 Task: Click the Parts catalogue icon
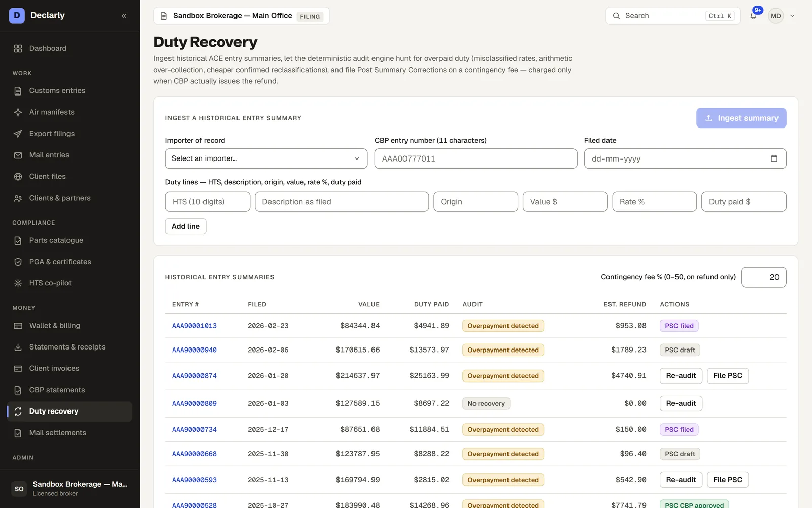18,240
